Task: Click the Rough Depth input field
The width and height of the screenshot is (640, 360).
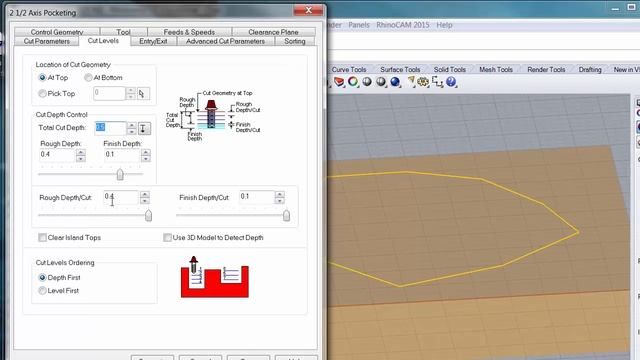Action: 58,155
